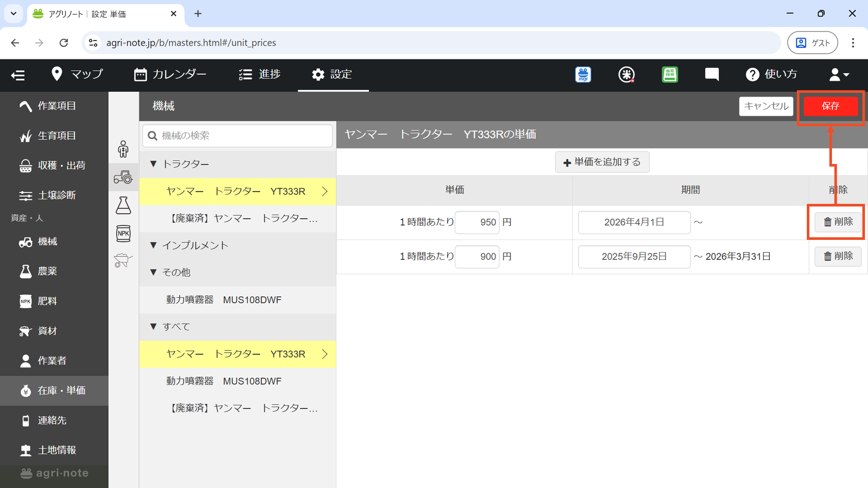
Task: Go back in browser history
Action: pos(15,43)
